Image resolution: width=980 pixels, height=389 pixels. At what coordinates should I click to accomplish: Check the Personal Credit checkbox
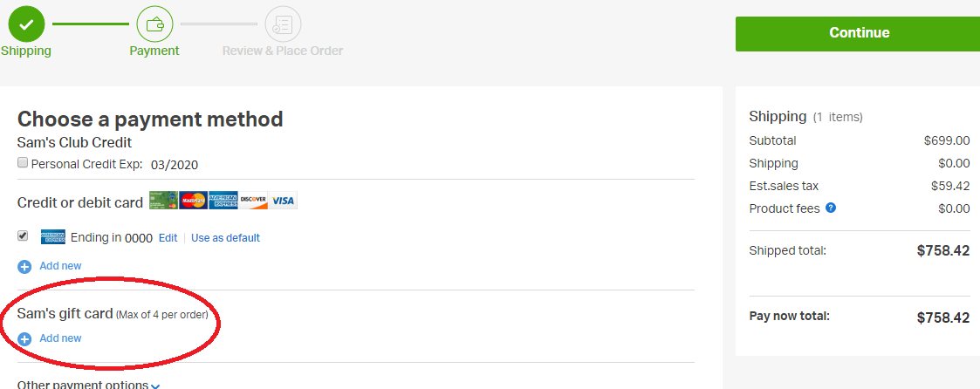(23, 163)
